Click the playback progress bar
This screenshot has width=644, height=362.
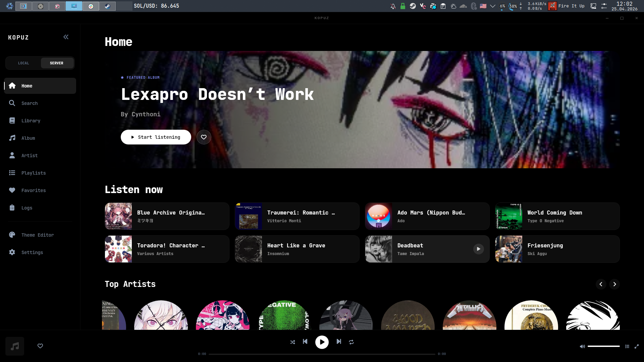click(x=322, y=354)
